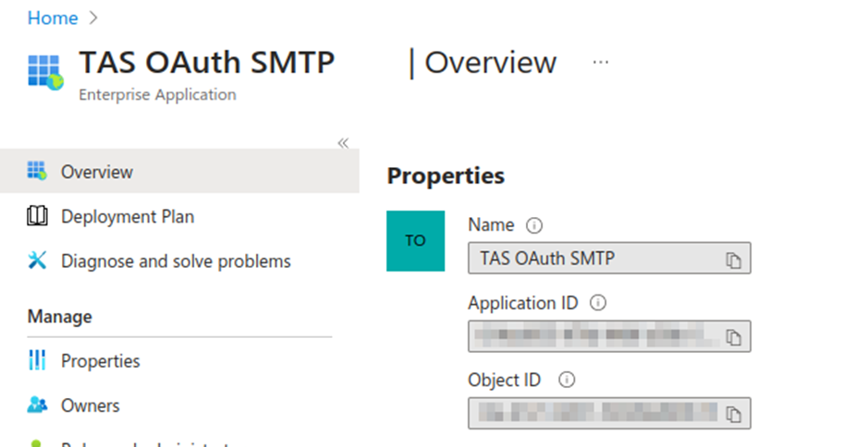Show info tooltip next to Name
The height and width of the screenshot is (447, 868).
tap(533, 224)
